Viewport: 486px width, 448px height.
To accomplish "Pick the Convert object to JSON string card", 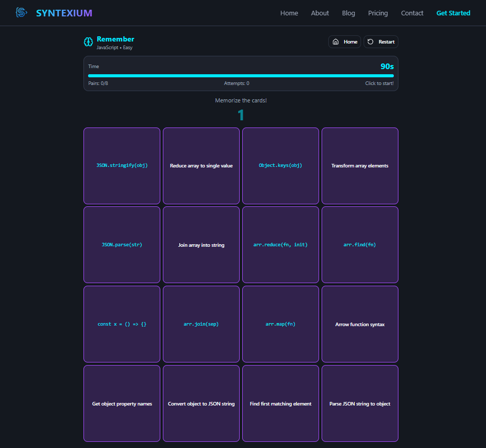I will (201, 403).
